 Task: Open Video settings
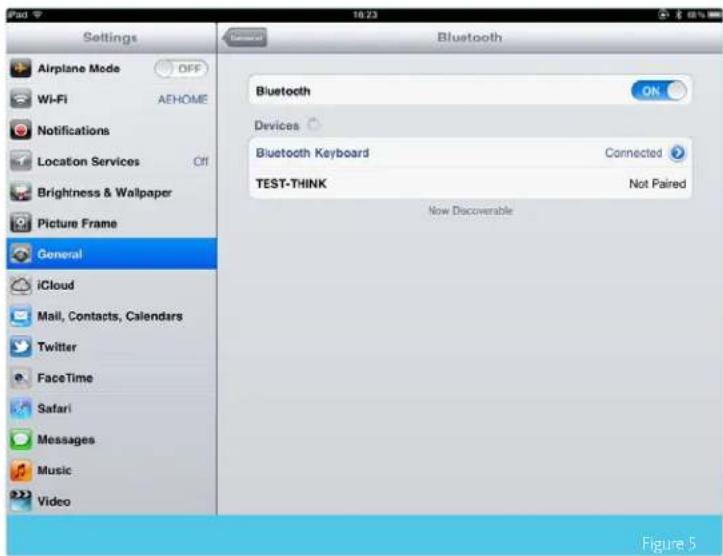pos(111,501)
